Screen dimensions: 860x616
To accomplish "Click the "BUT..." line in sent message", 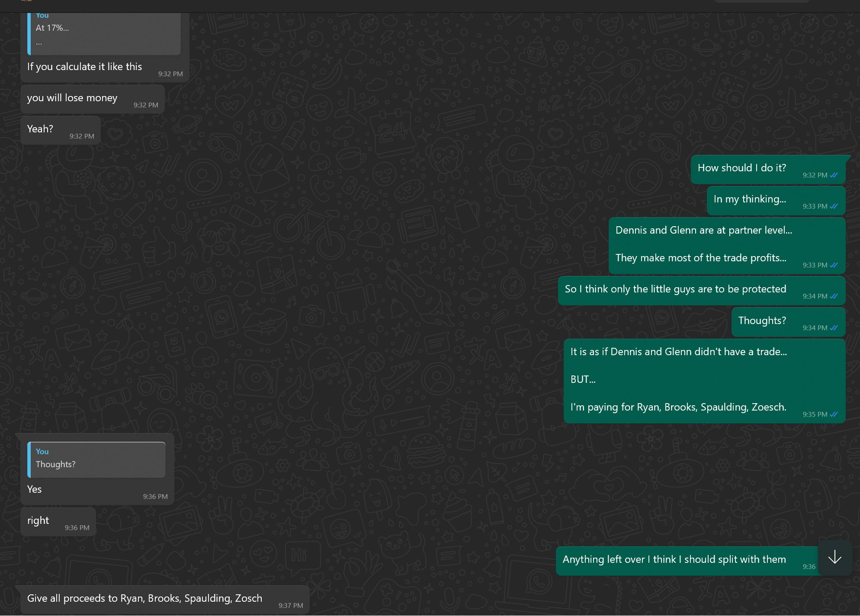I will (x=583, y=379).
